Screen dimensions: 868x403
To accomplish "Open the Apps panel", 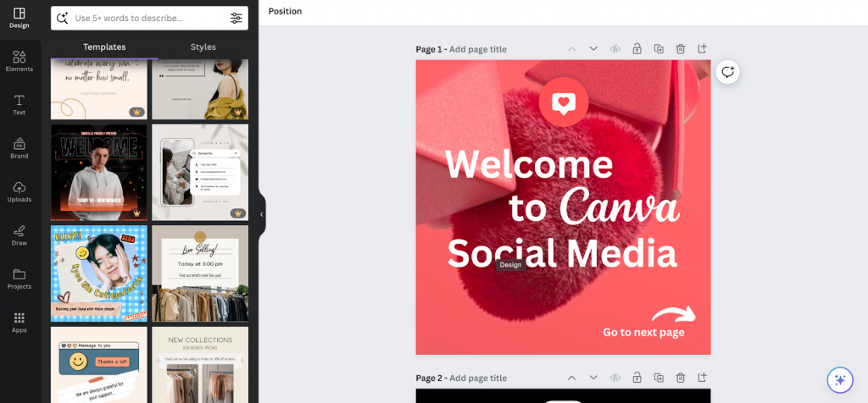I will 19,323.
